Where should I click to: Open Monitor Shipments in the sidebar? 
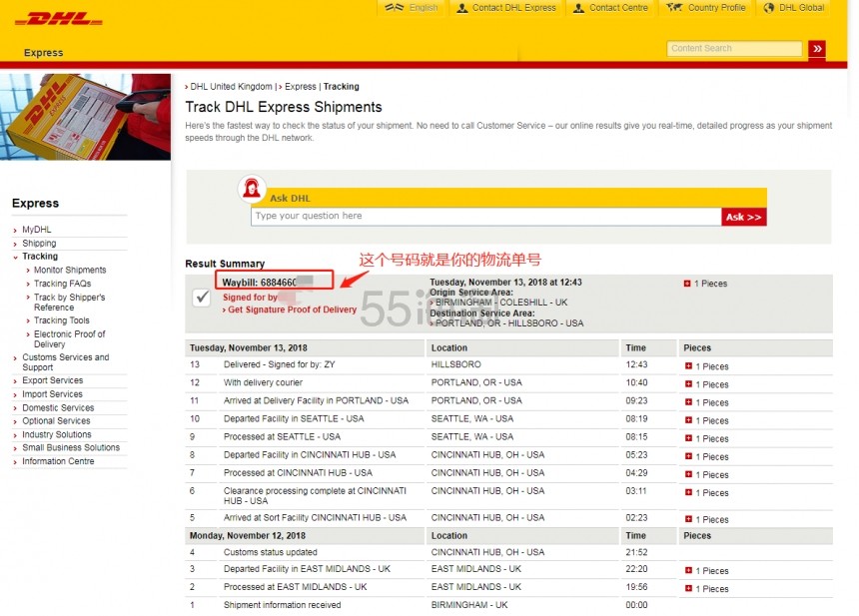point(70,270)
